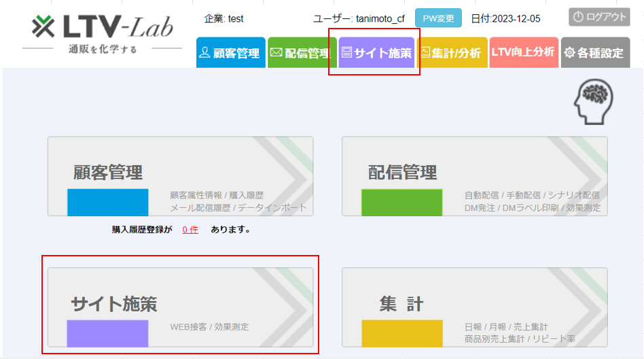Screen dimensions: 644x359
Task: Open the 配信管理 panel heading
Action: click(402, 172)
